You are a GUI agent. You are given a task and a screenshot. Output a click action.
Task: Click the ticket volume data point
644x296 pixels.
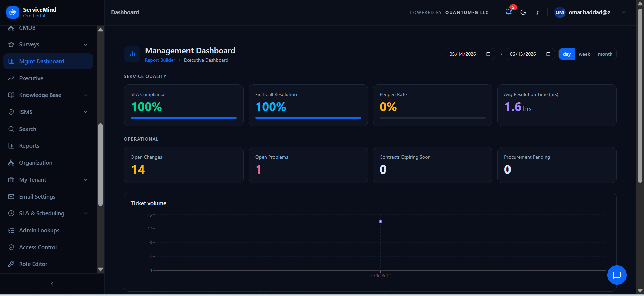click(380, 221)
